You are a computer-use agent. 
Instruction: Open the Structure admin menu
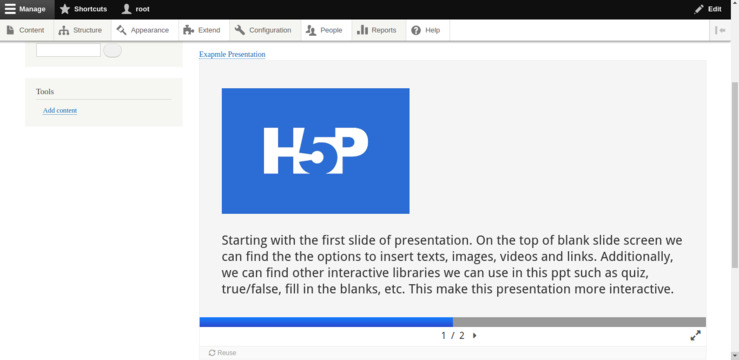click(x=81, y=30)
